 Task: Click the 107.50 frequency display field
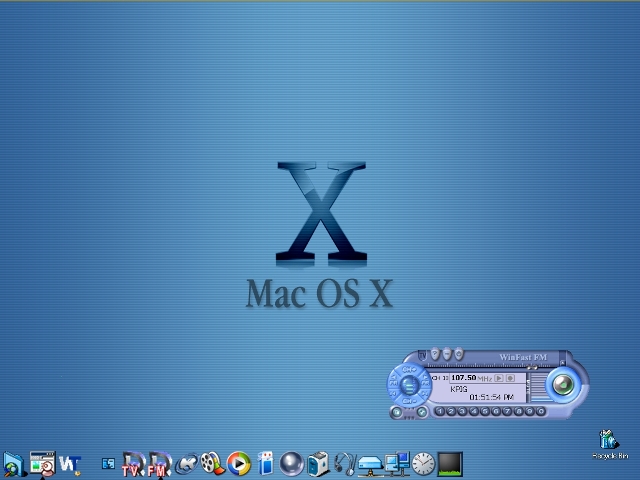(x=463, y=378)
